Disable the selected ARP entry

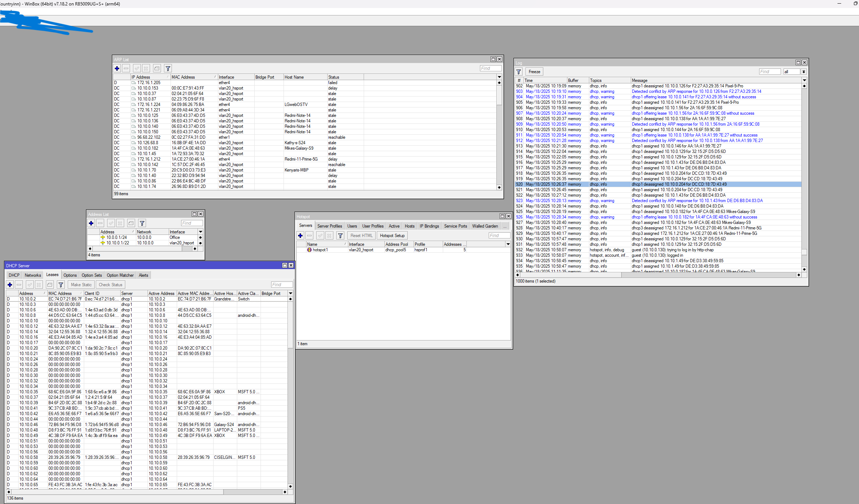coord(146,68)
